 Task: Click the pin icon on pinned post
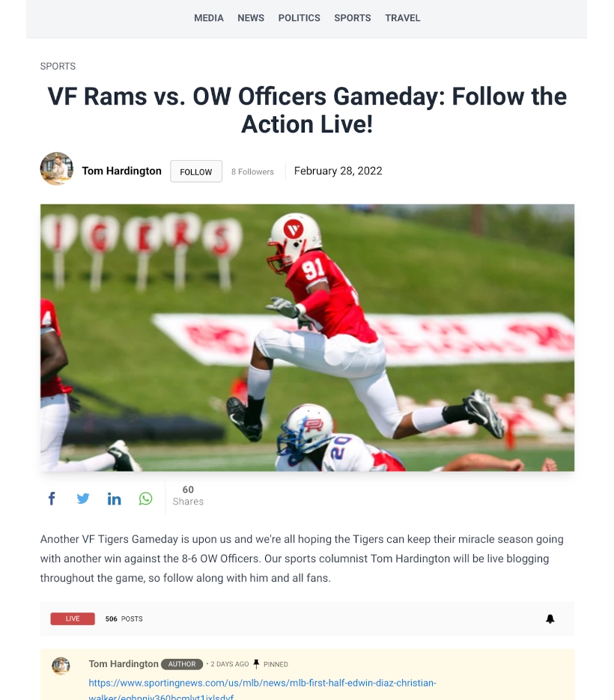[256, 664]
